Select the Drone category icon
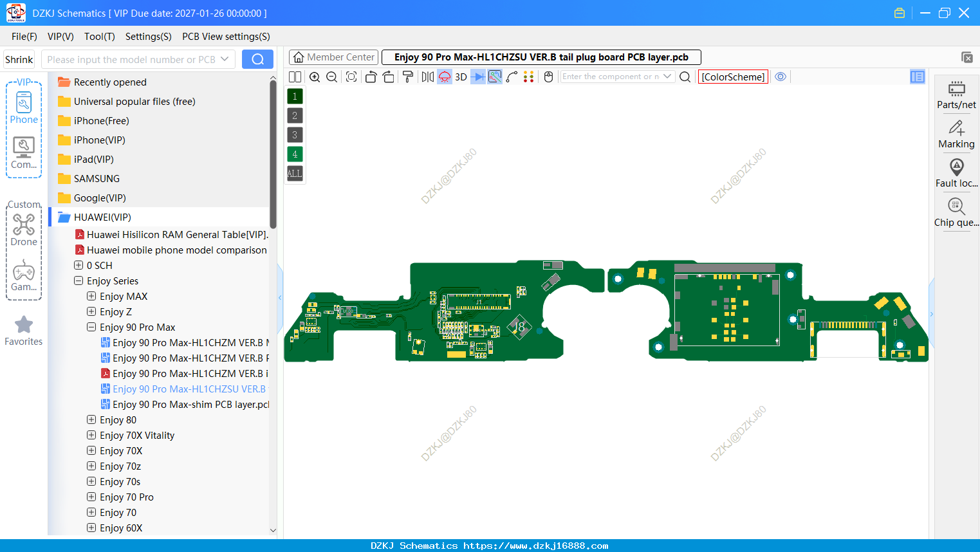980x552 pixels. tap(24, 230)
